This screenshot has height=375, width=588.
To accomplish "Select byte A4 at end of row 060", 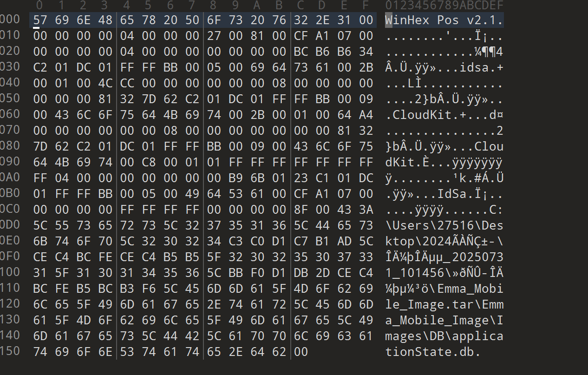I will tap(366, 115).
